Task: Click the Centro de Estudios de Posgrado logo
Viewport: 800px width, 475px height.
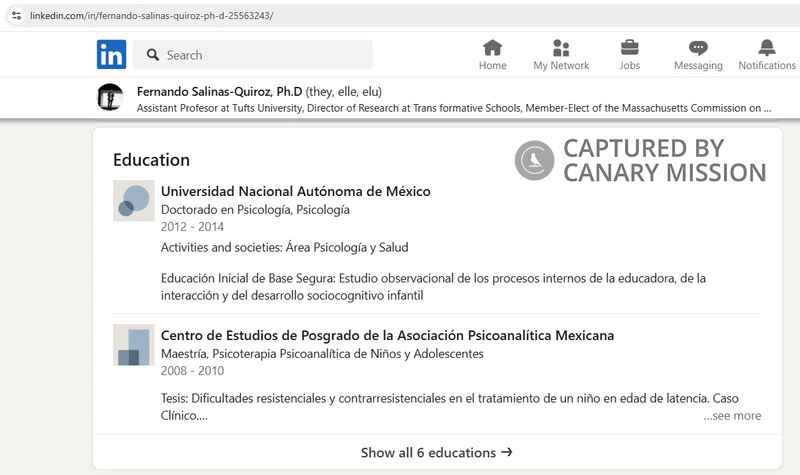Action: coord(134,345)
